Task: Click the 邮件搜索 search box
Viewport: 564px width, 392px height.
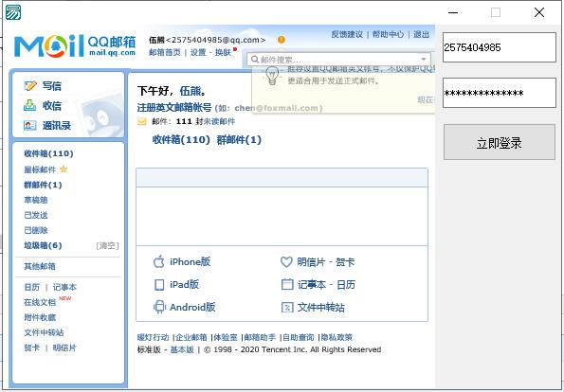Action: (338, 60)
